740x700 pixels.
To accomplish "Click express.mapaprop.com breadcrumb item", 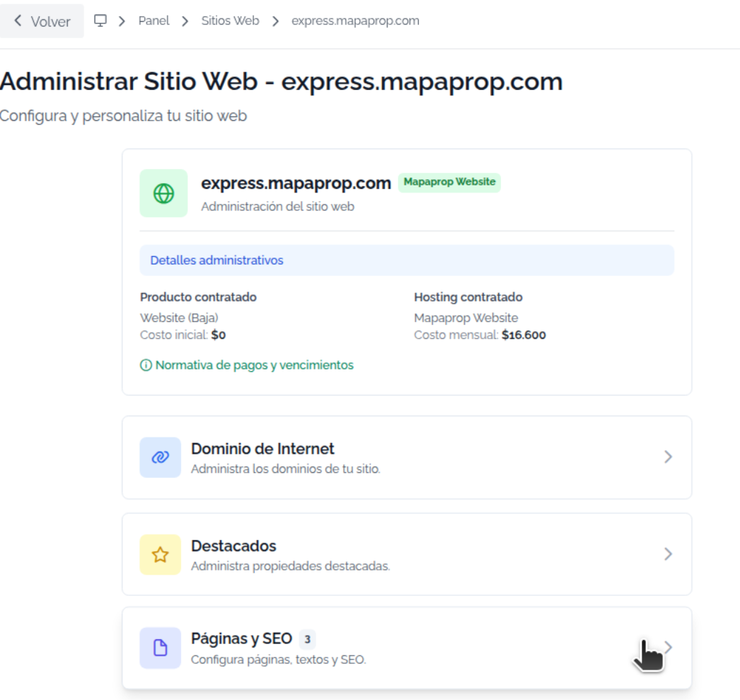I will 355,21.
